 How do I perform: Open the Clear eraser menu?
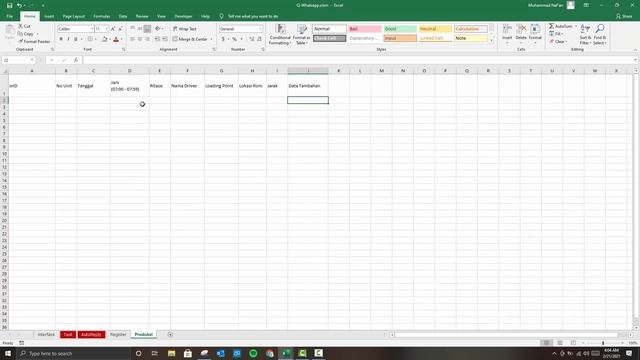coord(557,42)
